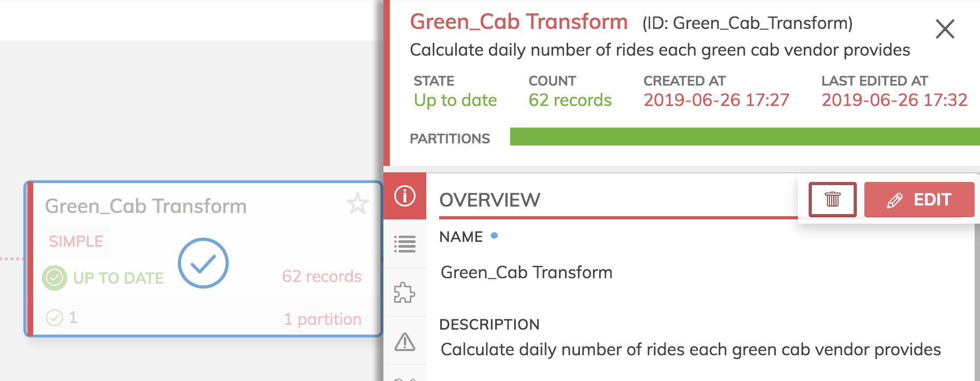Click the red Green_Cab Transform panel title
The width and height of the screenshot is (980, 381).
pyautogui.click(x=518, y=22)
